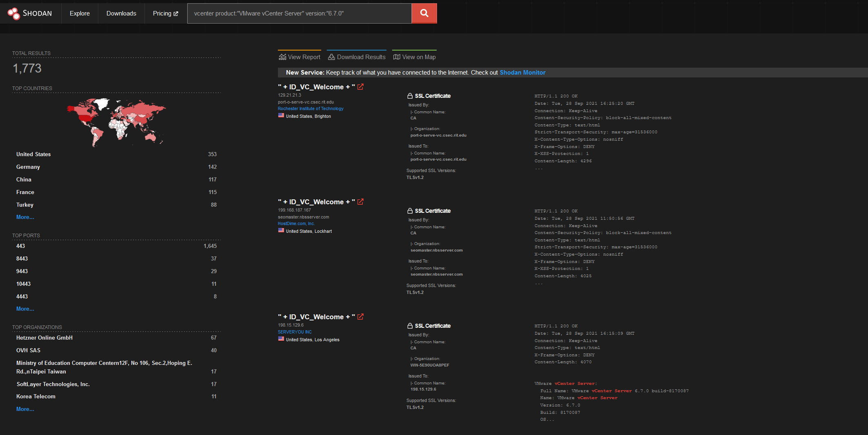Click Los Angeles city label
Screen dimensions: 868x435
click(327, 340)
